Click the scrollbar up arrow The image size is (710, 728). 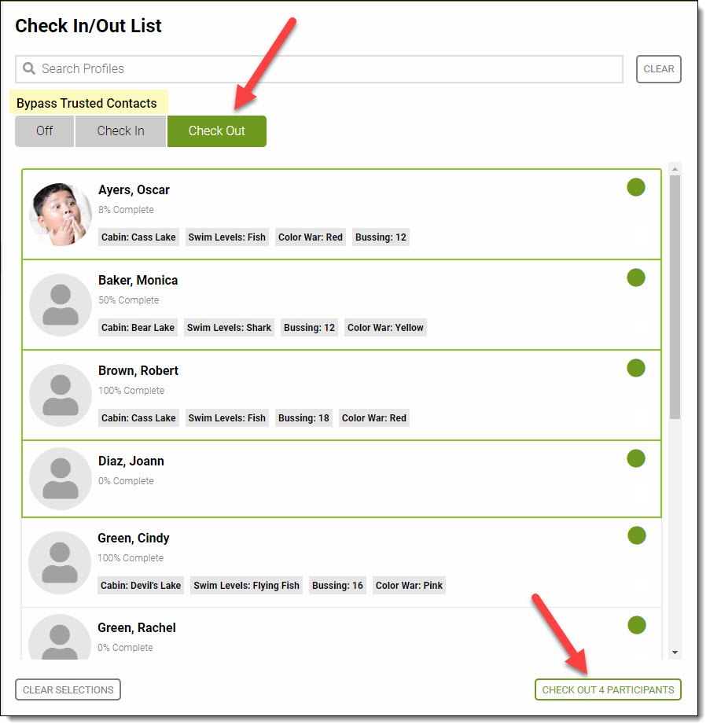point(675,167)
